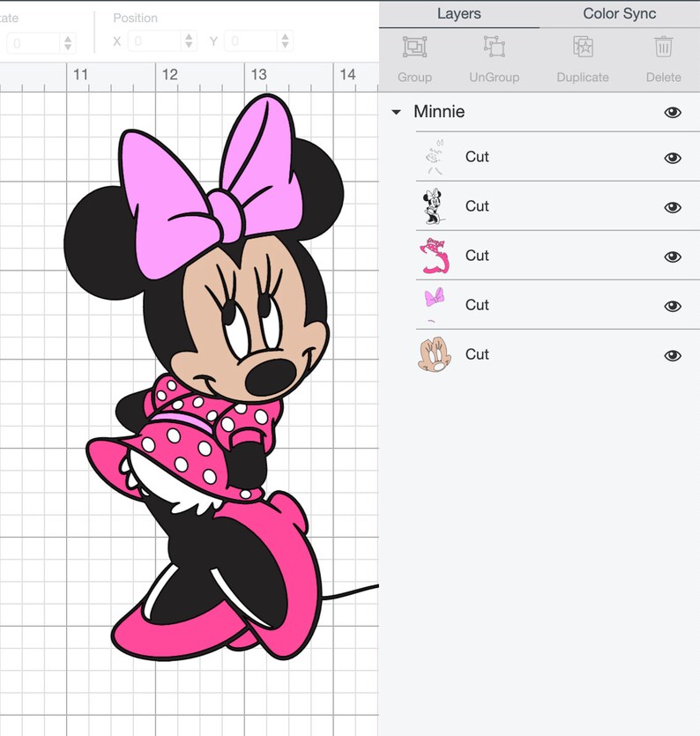
Task: Increase the Position Y value stepper
Action: pyautogui.click(x=285, y=36)
